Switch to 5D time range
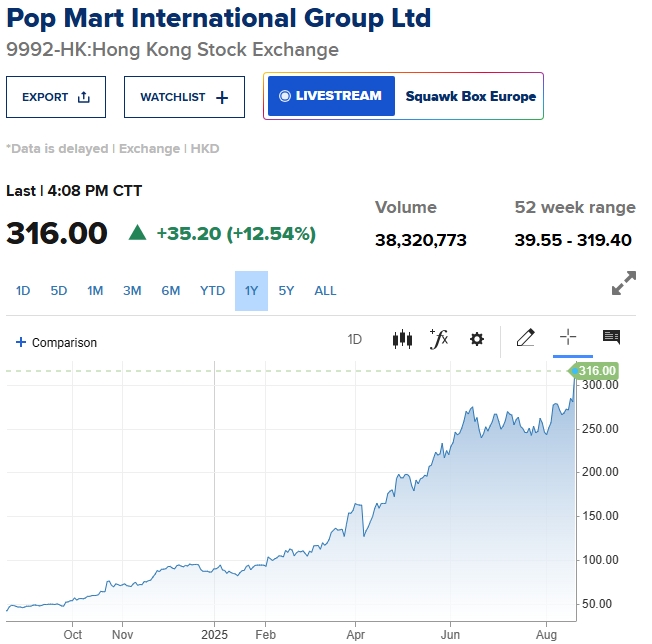The height and width of the screenshot is (644, 652). [59, 291]
